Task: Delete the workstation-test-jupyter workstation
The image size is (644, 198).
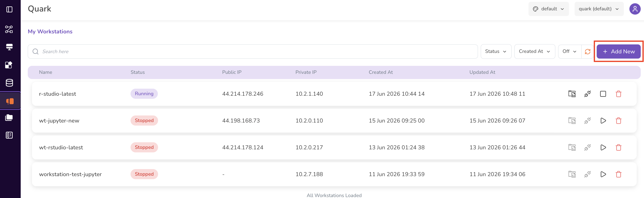Action: (x=618, y=174)
